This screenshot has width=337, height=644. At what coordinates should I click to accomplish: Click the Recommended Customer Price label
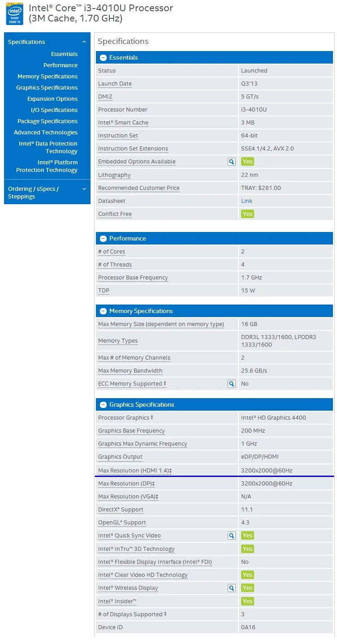(139, 188)
